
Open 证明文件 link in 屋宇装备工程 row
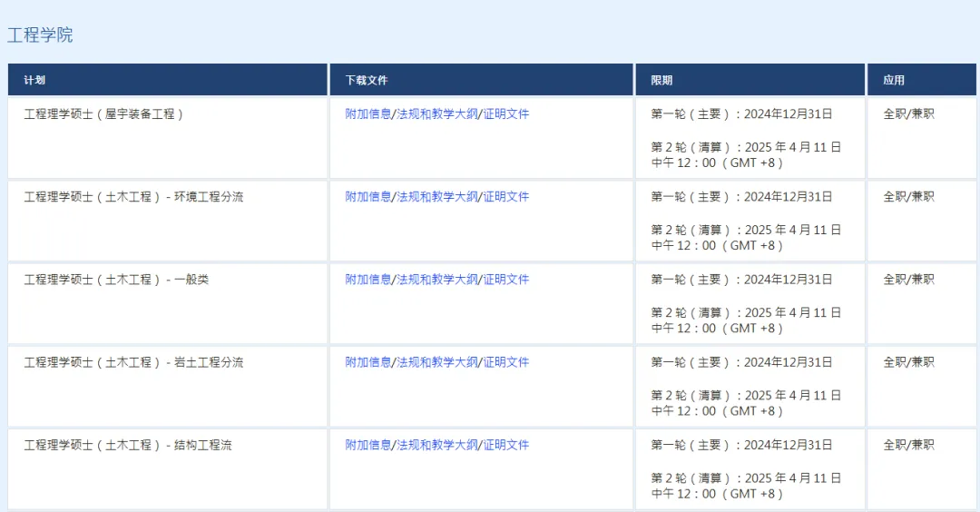506,114
